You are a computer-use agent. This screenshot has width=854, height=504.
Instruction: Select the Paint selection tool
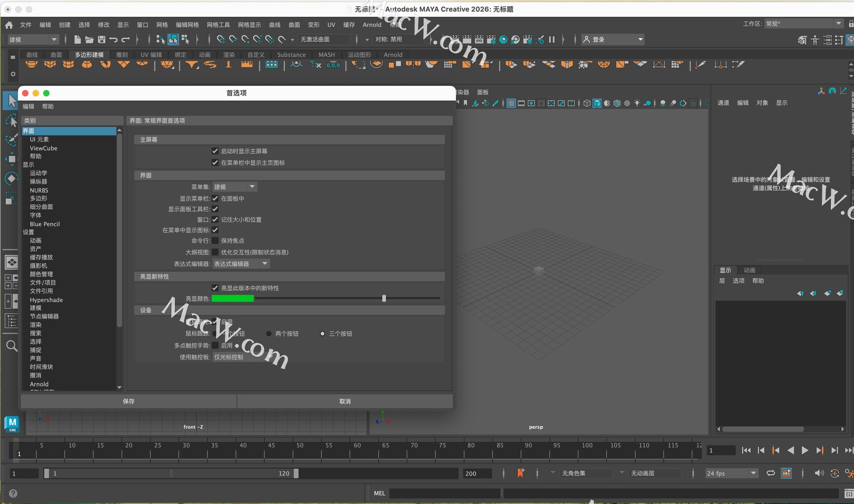pos(11,140)
